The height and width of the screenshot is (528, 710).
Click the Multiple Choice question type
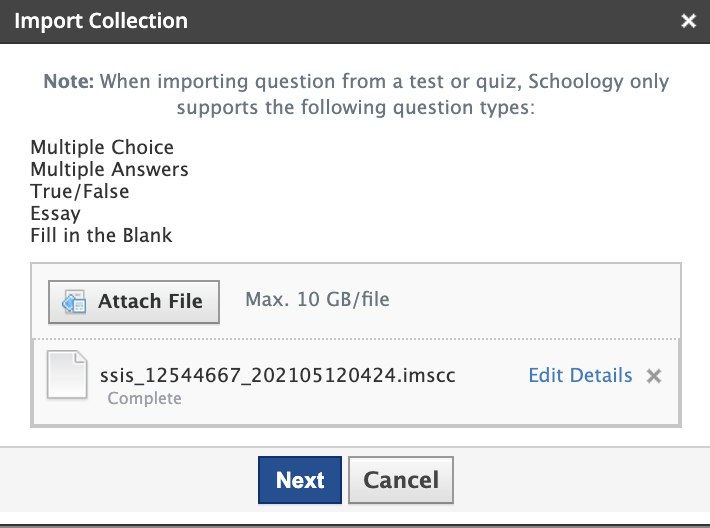tap(102, 148)
